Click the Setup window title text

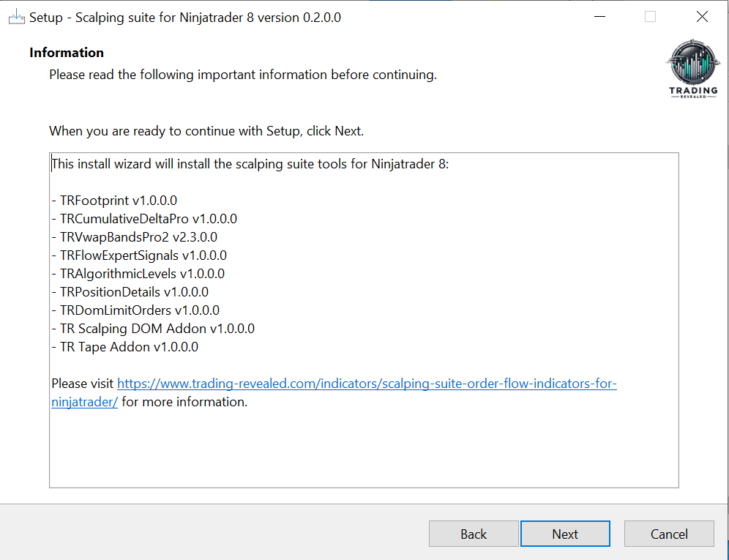click(184, 17)
